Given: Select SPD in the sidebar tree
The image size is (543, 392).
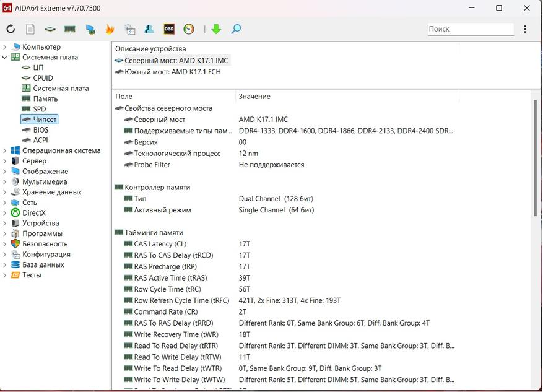Looking at the screenshot, I should pos(39,109).
